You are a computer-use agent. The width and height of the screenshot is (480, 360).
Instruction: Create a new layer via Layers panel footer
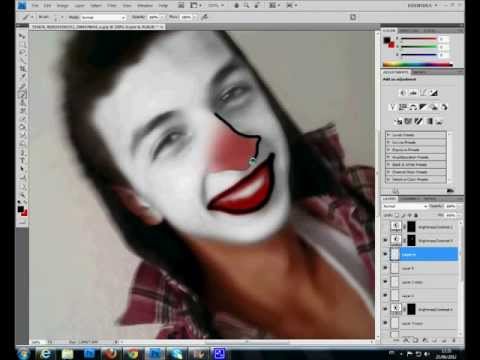(444, 340)
